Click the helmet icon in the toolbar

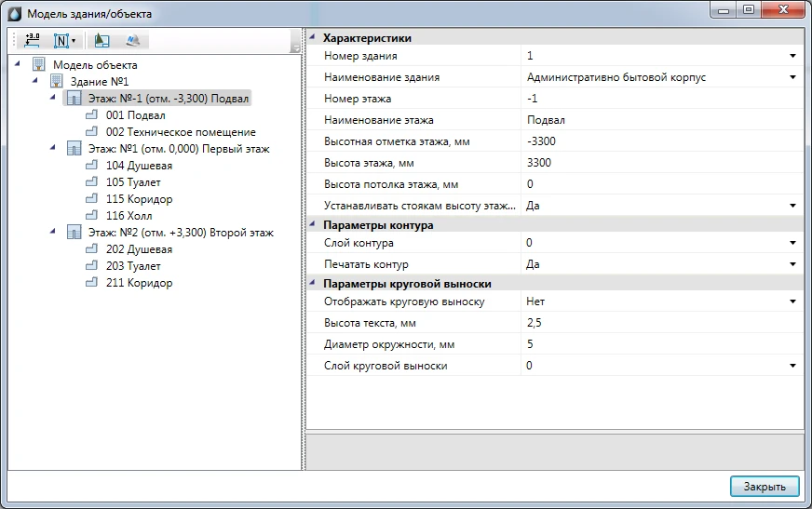132,41
